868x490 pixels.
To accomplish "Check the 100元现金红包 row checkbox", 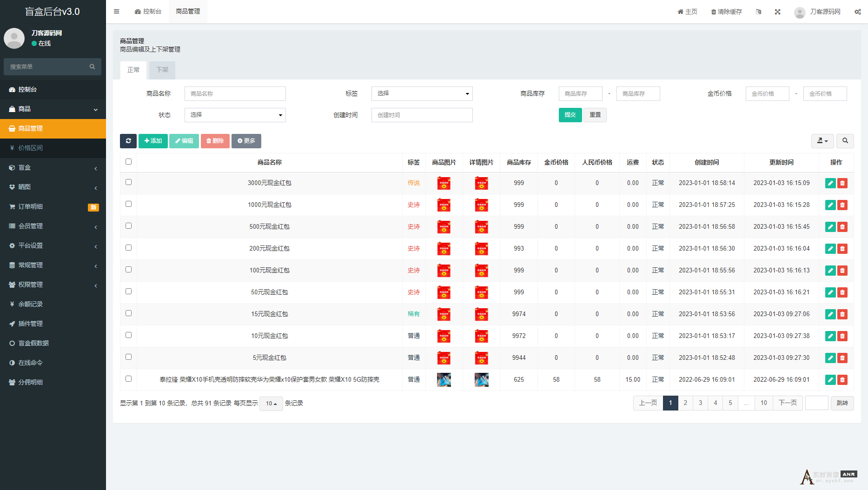I will (128, 270).
